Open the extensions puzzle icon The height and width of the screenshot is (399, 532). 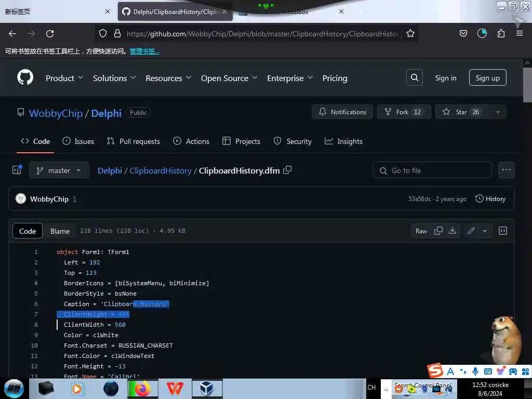tap(501, 34)
